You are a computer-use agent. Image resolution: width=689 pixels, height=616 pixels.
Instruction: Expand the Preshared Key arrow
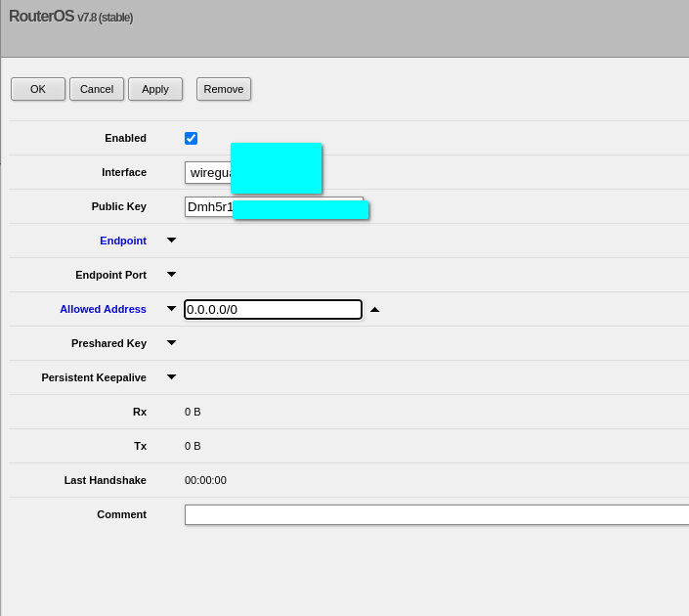[x=172, y=343]
